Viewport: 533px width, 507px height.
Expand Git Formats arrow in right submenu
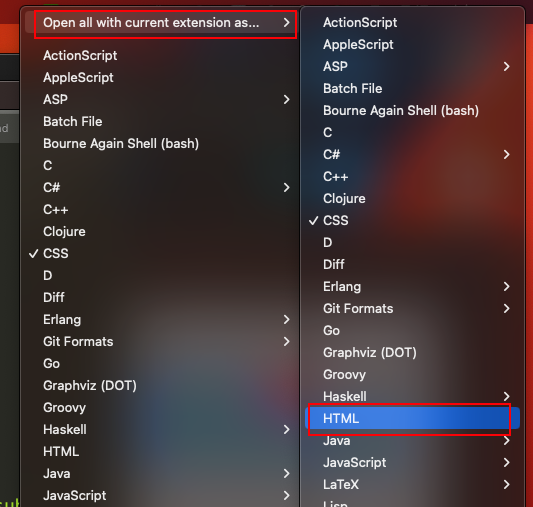(x=506, y=309)
